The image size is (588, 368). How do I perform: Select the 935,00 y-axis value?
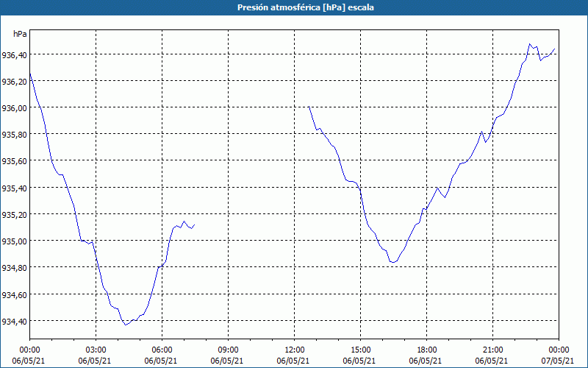[14, 242]
